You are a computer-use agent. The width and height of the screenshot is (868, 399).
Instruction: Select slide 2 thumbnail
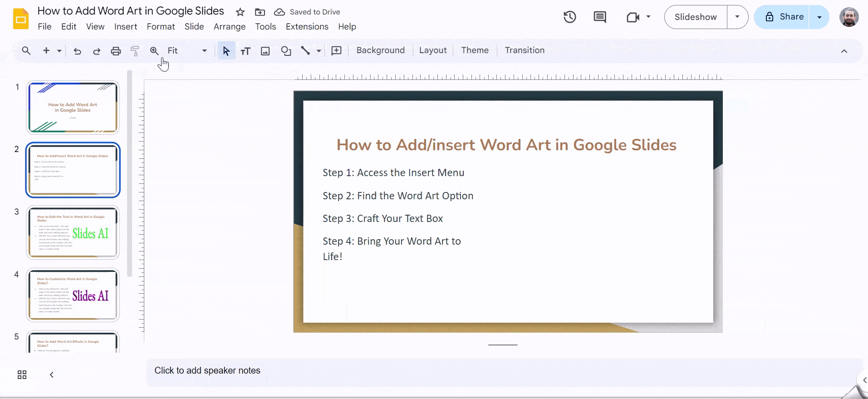tap(73, 170)
